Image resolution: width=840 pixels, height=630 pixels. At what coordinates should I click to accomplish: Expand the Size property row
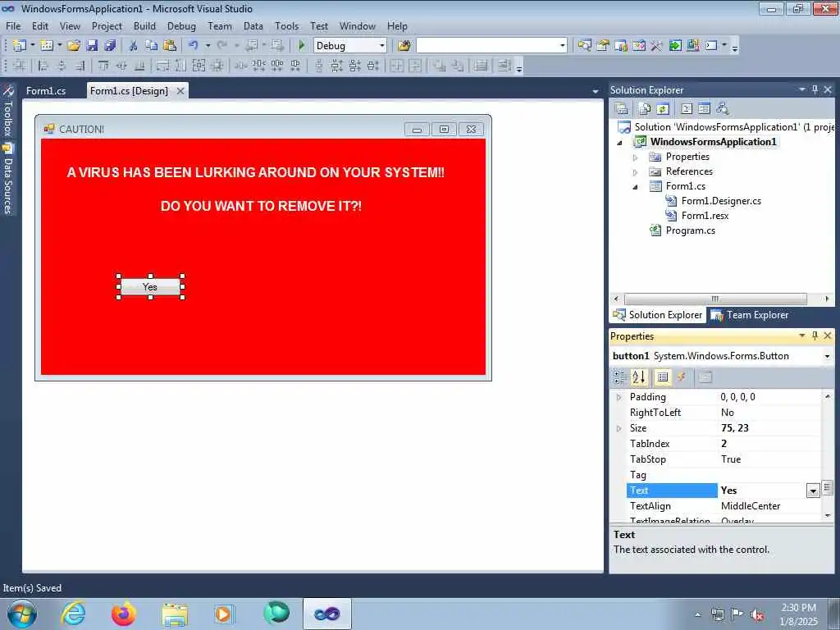[x=619, y=428]
